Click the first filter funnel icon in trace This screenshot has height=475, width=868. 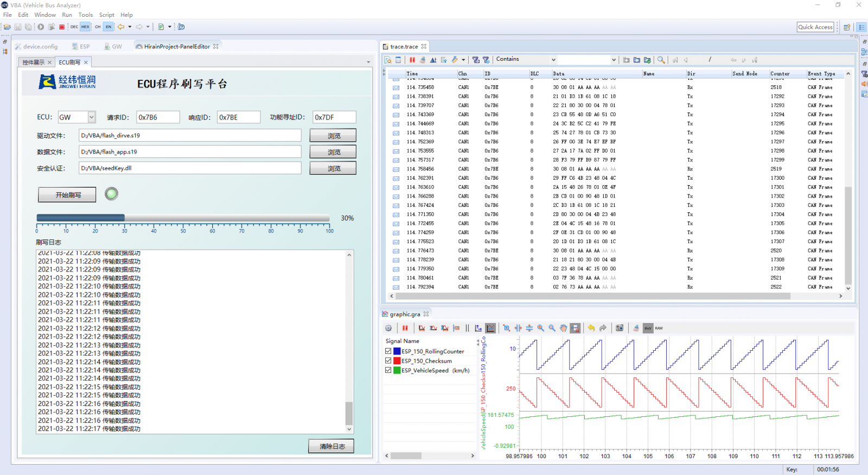(476, 60)
